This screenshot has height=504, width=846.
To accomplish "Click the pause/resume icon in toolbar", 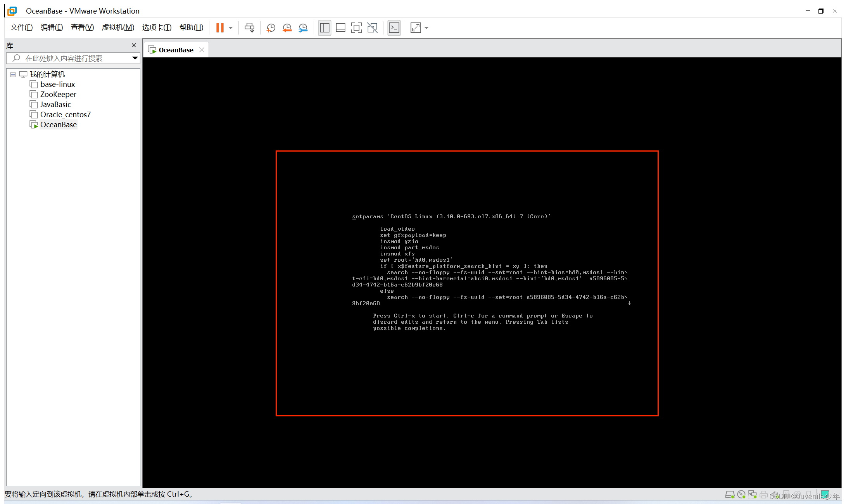I will point(219,28).
